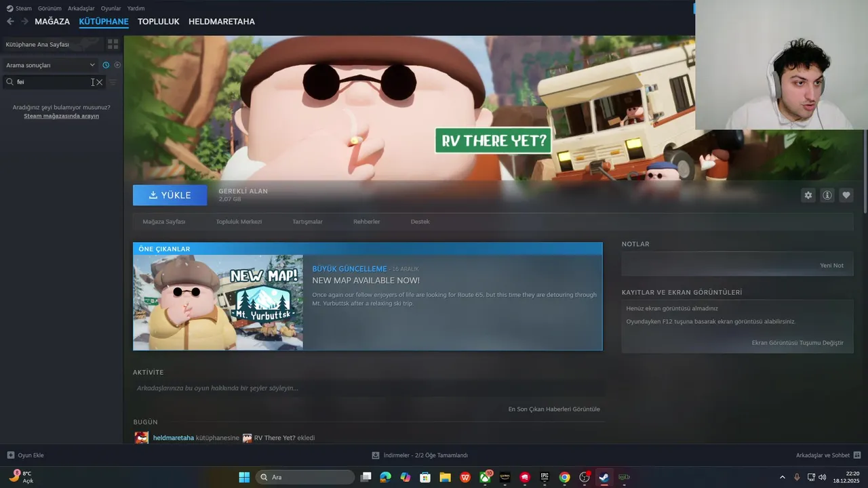Open the Steam menu
The height and width of the screenshot is (488, 868).
(x=19, y=8)
